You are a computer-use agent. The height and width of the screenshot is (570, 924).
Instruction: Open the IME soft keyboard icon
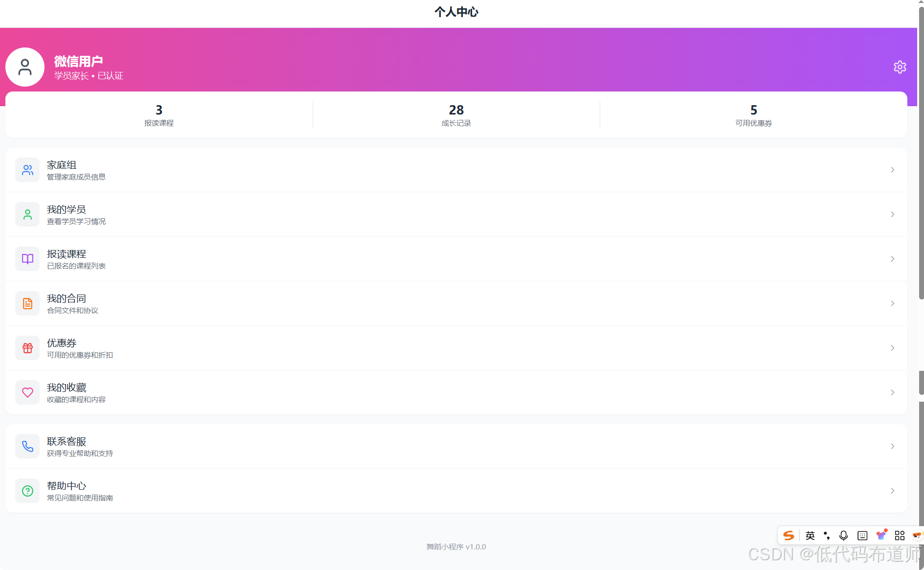coord(862,535)
